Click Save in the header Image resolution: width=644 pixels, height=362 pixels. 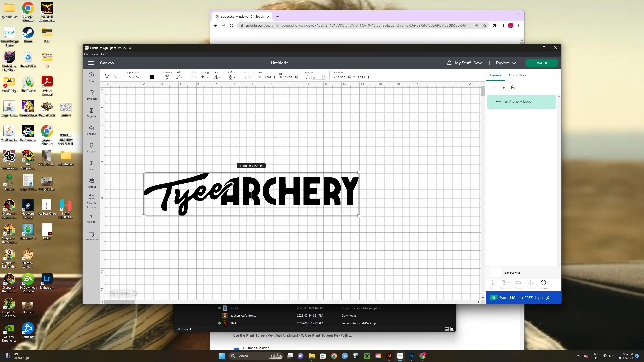click(x=478, y=63)
